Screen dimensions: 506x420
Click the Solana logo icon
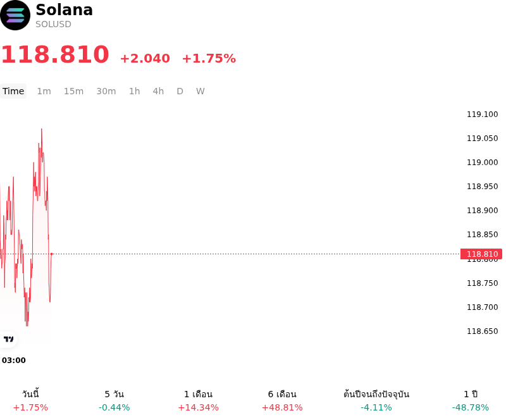15,15
